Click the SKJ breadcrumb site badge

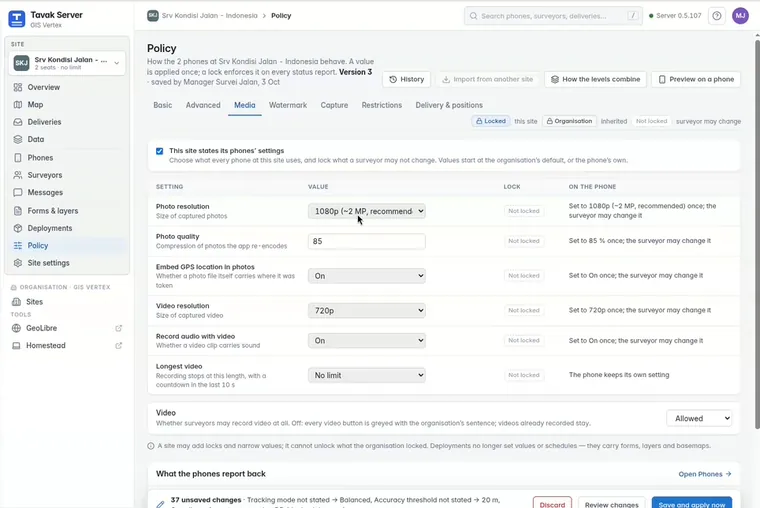[153, 16]
